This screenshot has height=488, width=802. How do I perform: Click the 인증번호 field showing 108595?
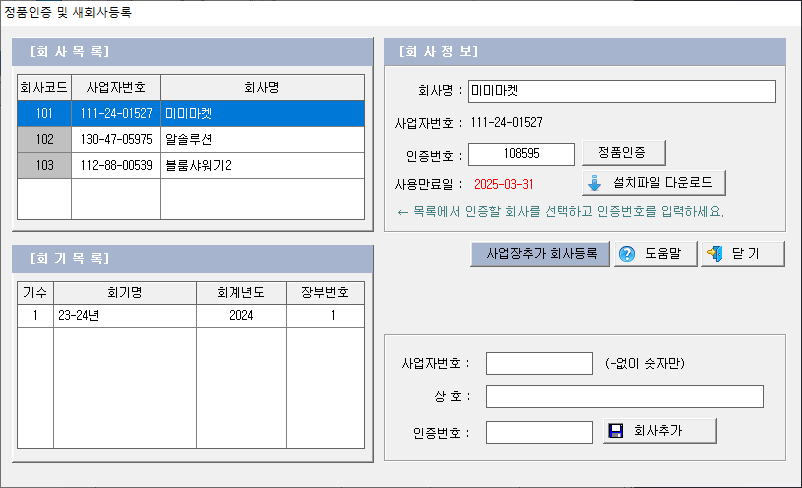521,154
